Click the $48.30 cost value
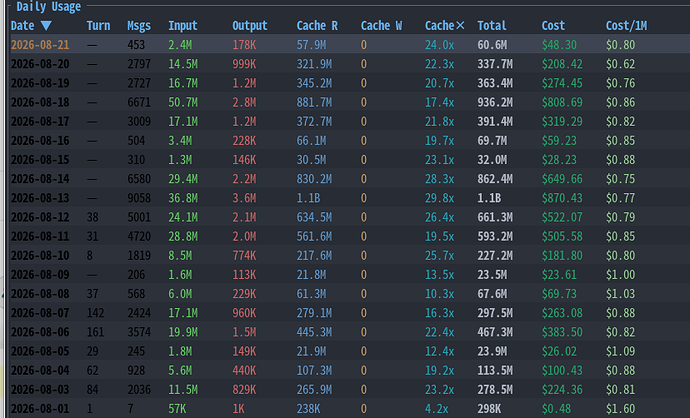This screenshot has height=418, width=690. [559, 44]
